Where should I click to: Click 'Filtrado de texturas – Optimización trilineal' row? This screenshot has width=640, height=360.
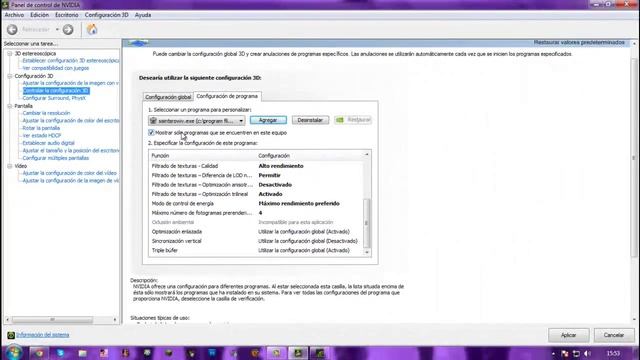pyautogui.click(x=256, y=194)
